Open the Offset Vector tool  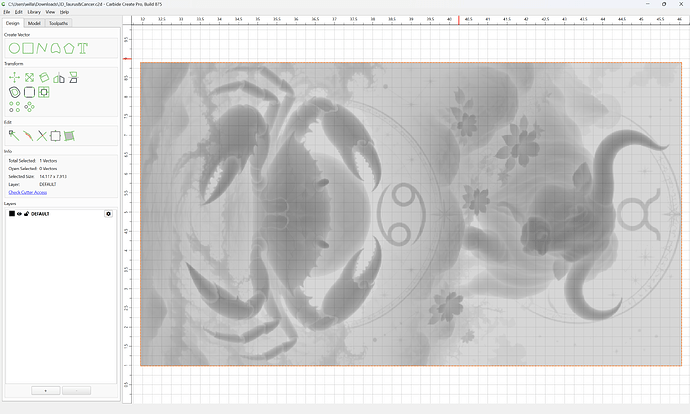[15, 92]
